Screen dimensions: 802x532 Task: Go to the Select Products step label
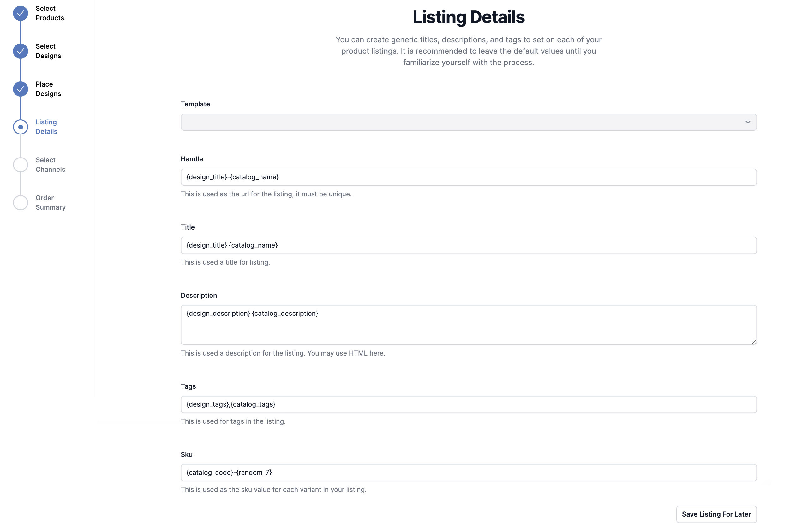(x=50, y=13)
